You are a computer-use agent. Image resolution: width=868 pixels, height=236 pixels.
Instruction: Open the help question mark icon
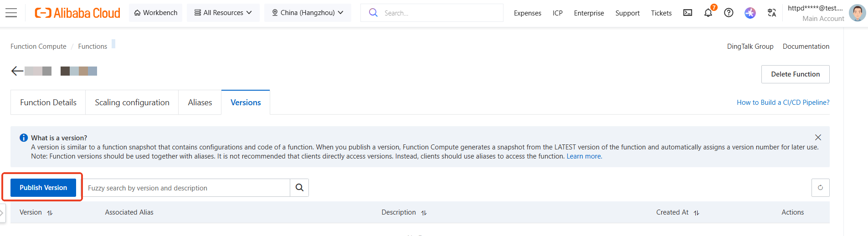pyautogui.click(x=729, y=13)
